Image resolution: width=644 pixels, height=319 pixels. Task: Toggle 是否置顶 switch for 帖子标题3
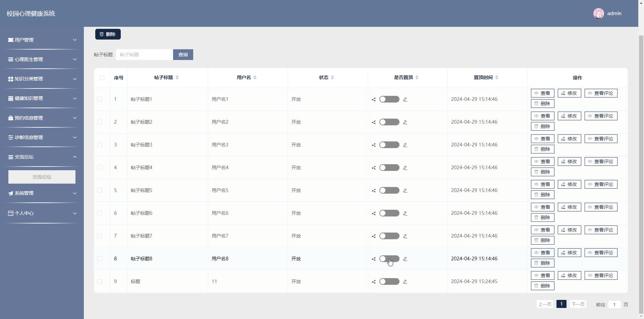coord(389,145)
